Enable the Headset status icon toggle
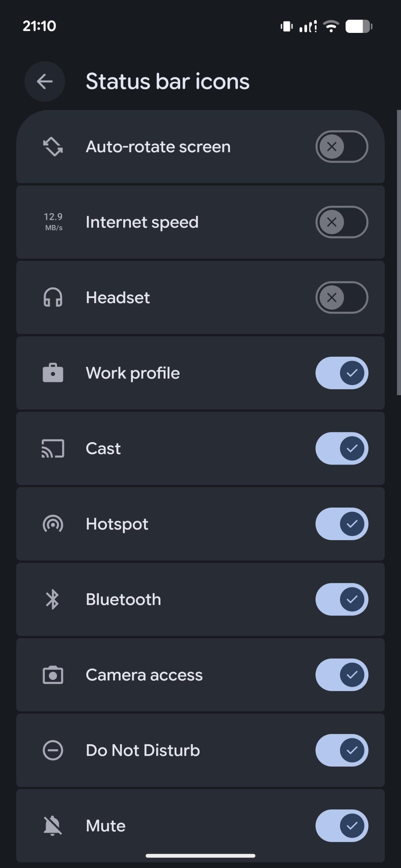The image size is (401, 868). [342, 297]
